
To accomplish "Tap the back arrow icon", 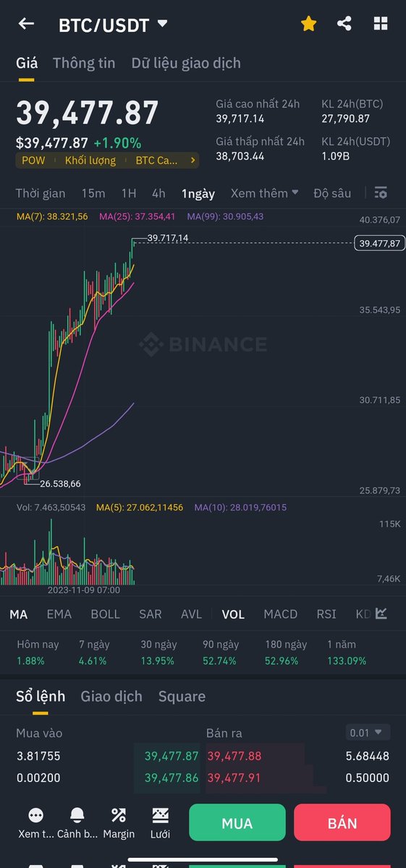I will 26,24.
